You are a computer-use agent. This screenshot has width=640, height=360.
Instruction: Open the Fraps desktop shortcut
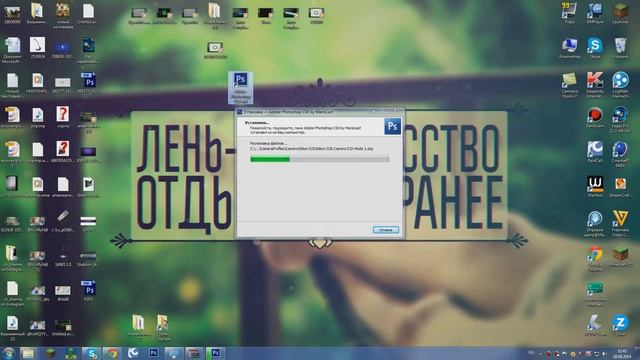[569, 13]
